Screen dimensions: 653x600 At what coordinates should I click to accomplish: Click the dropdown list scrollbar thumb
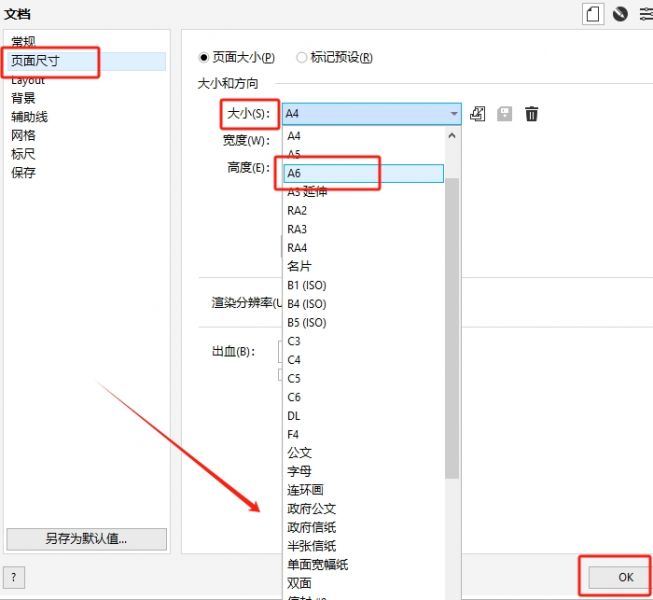tap(452, 329)
